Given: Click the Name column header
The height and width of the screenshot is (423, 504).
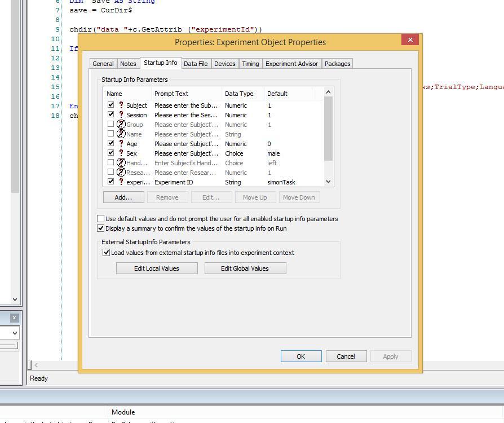Looking at the screenshot, I should [x=127, y=94].
